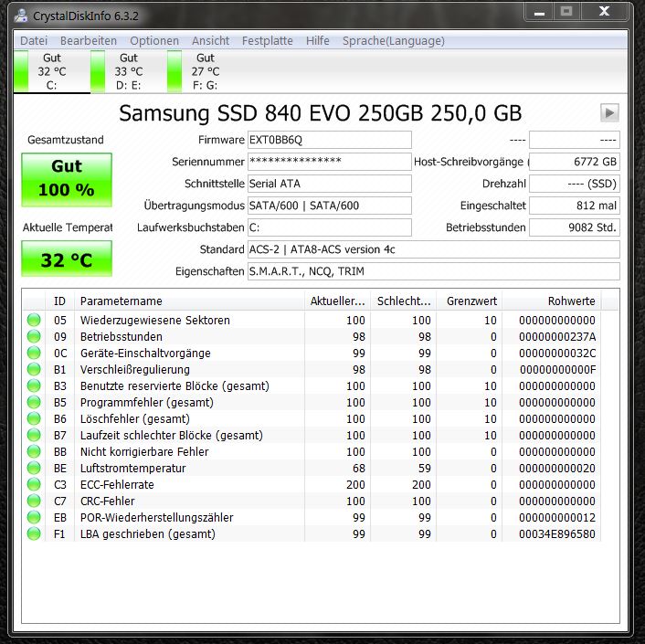Click status icon for Verschleißregulierung
Image resolution: width=645 pixels, height=644 pixels.
pos(34,369)
